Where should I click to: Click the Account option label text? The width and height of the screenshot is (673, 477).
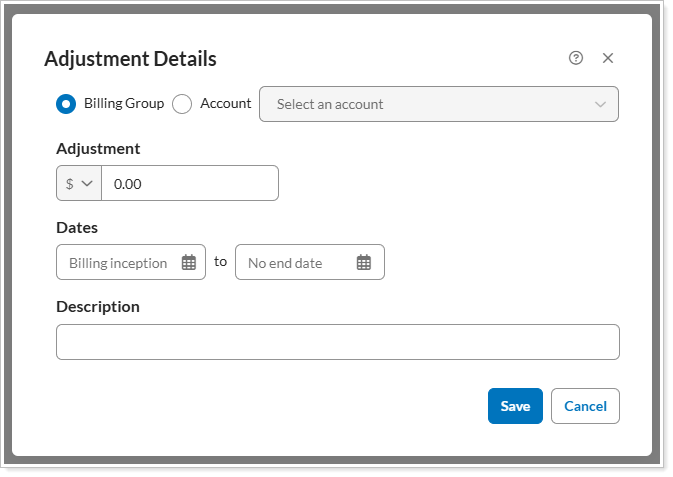(x=226, y=103)
